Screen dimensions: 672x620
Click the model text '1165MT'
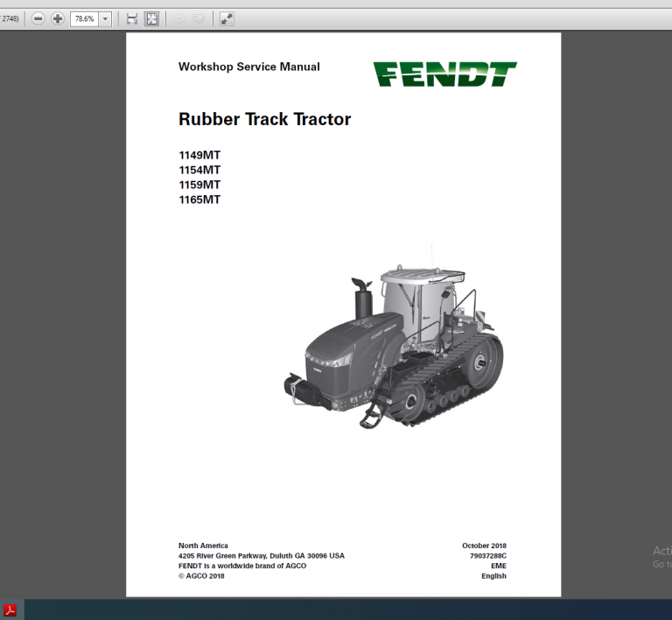coord(199,200)
